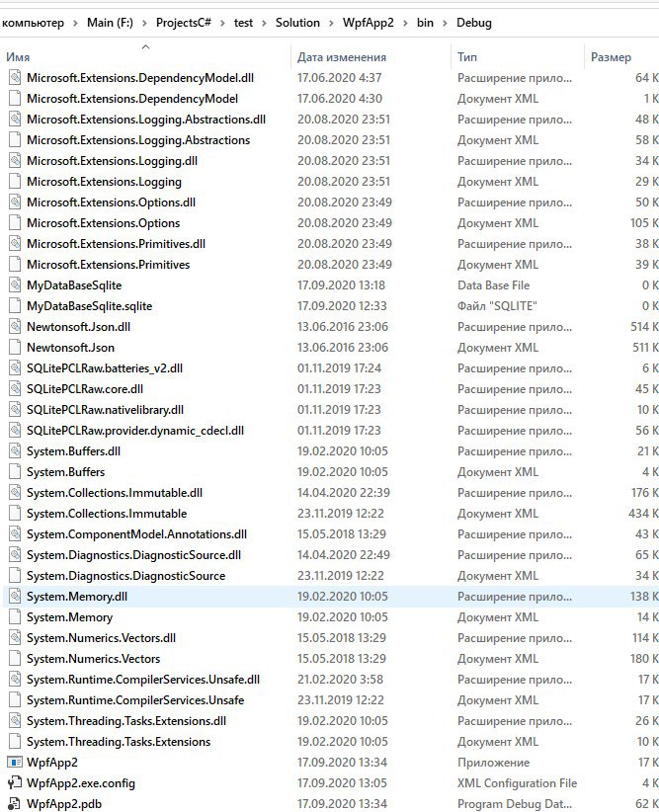
Task: Click the System.Diagnostics.DiagnosticSource.dll file icon
Action: coord(15,554)
